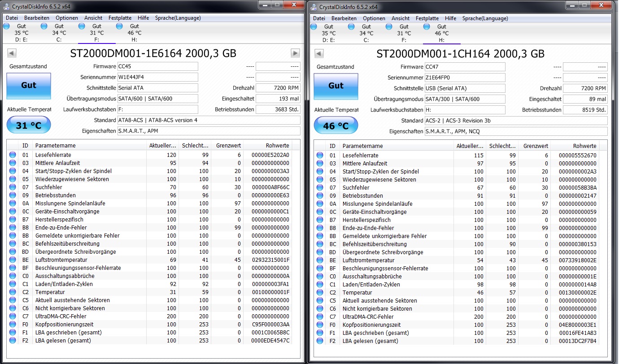The width and height of the screenshot is (619, 364).
Task: Open Festplatte menu in left window
Action: [x=120, y=18]
